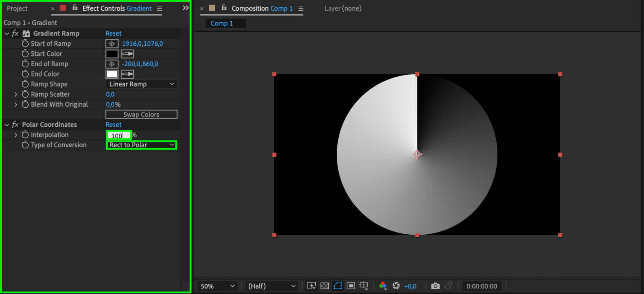Screen dimensions: 644x294
Task: Open the Ramp Shape dropdown
Action: click(141, 84)
